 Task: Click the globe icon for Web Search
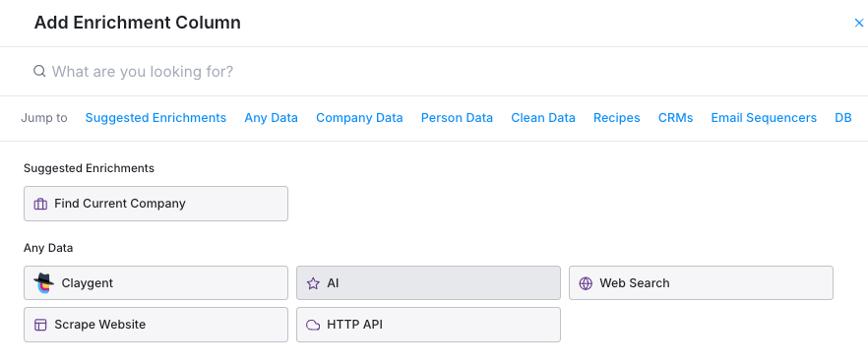point(586,283)
